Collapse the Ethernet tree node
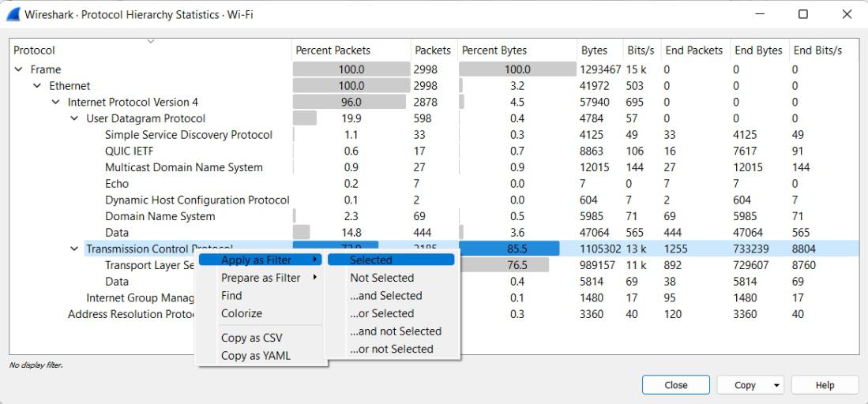This screenshot has height=404, width=868. tap(37, 86)
